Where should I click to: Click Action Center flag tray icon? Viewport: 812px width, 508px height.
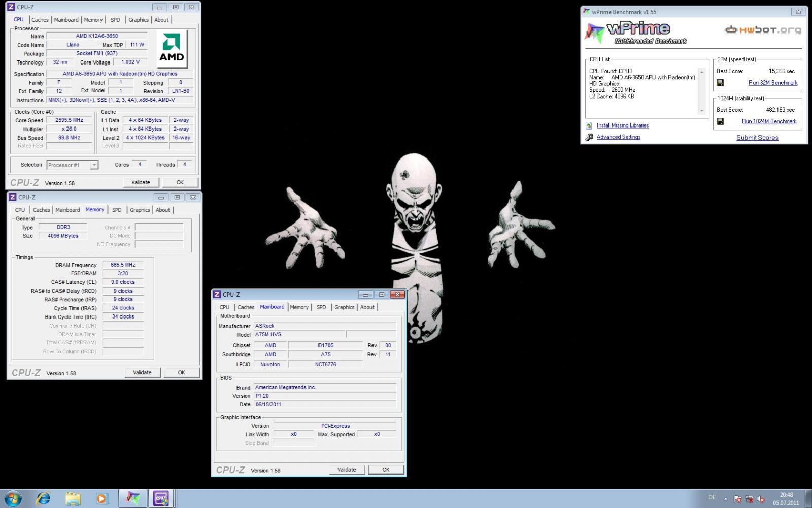pos(737,499)
